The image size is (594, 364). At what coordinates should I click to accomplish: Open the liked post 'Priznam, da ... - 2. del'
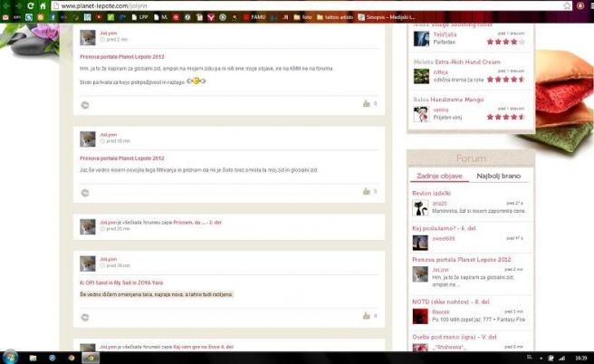[197, 223]
